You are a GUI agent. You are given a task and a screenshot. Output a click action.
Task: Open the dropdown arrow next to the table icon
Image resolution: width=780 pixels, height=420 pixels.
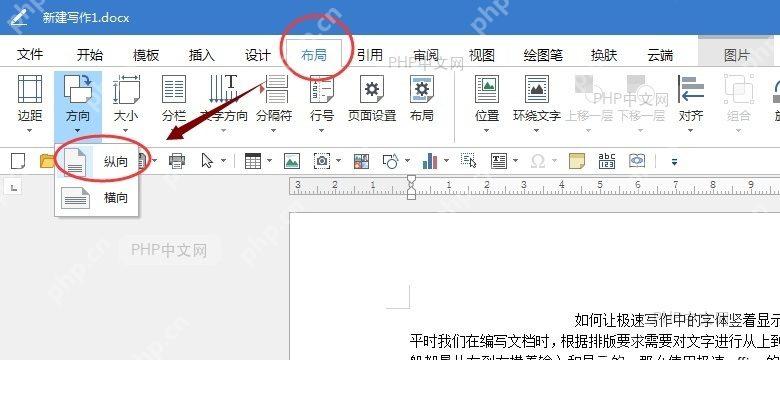pyautogui.click(x=269, y=161)
